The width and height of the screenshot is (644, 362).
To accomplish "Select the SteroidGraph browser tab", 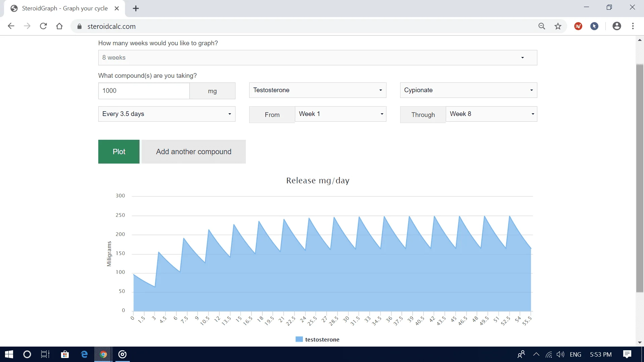I will pos(64,8).
